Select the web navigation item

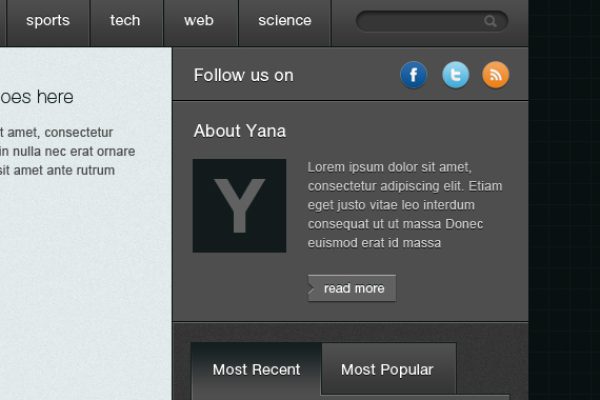pos(199,21)
